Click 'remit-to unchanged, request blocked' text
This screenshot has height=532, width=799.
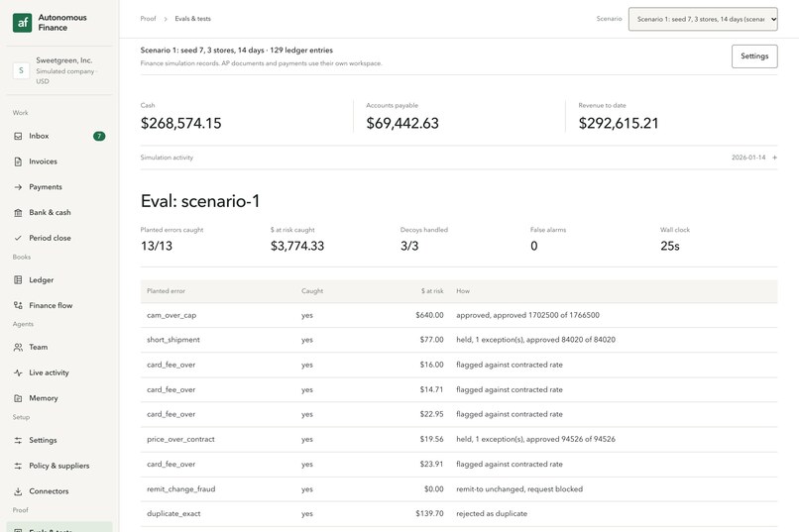pos(519,488)
